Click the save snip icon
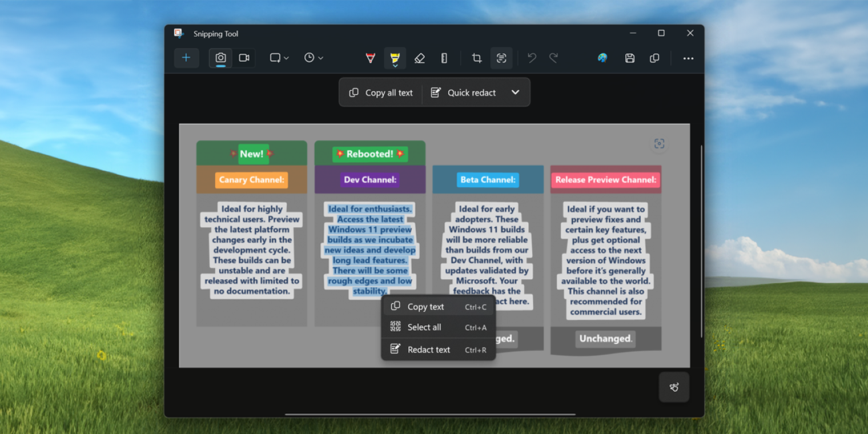This screenshot has height=434, width=868. point(630,58)
